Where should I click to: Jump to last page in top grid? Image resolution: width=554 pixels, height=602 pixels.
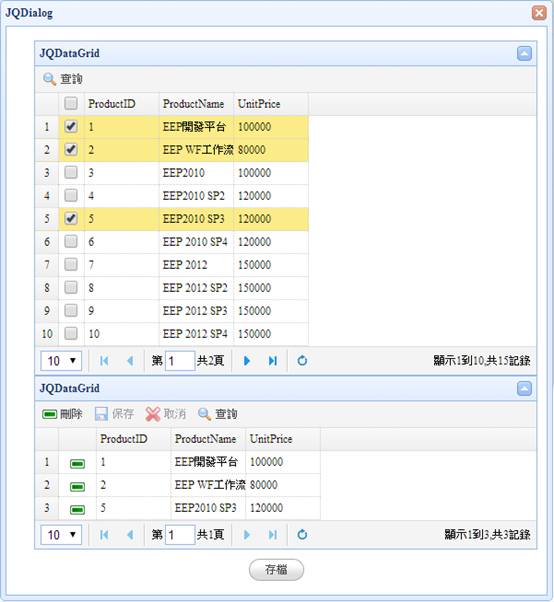point(273,361)
